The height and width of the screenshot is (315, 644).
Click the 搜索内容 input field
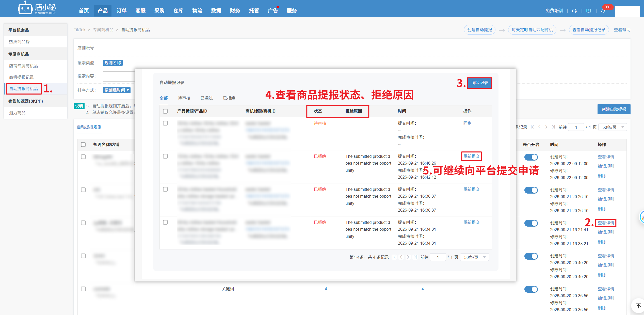(x=119, y=76)
